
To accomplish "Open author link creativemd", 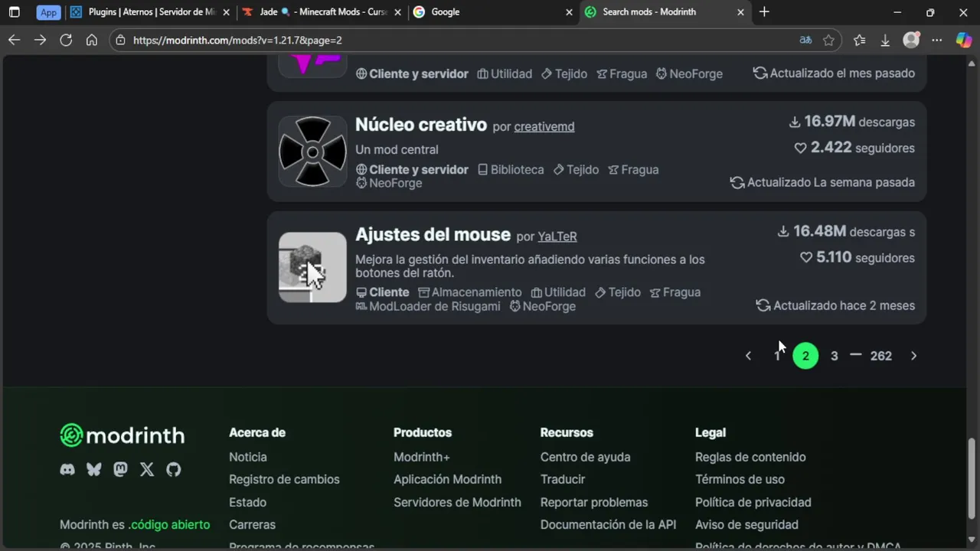I will point(544,126).
